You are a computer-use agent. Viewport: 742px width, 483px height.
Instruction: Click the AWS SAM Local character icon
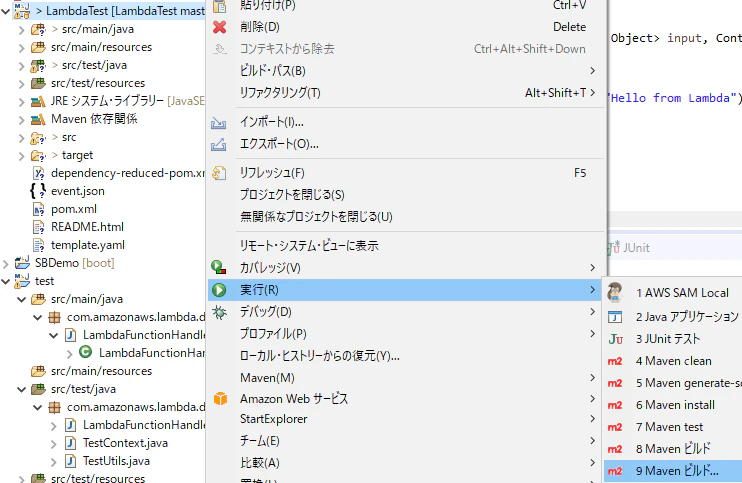615,293
